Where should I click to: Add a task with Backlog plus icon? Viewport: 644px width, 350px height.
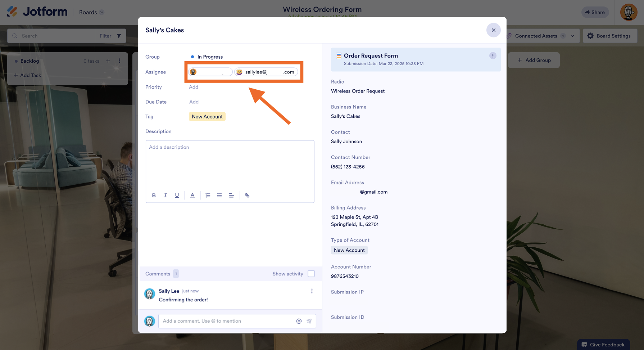(108, 61)
